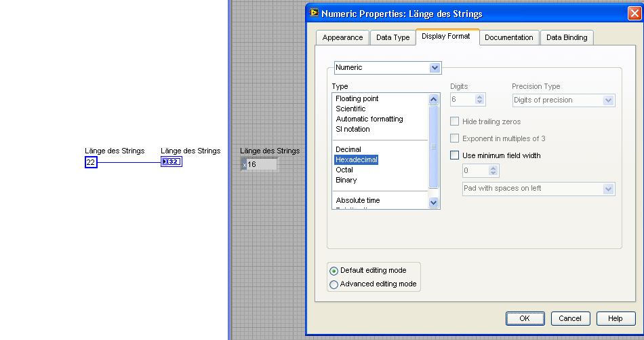Click the constant's label Länge des Strings

coord(115,151)
